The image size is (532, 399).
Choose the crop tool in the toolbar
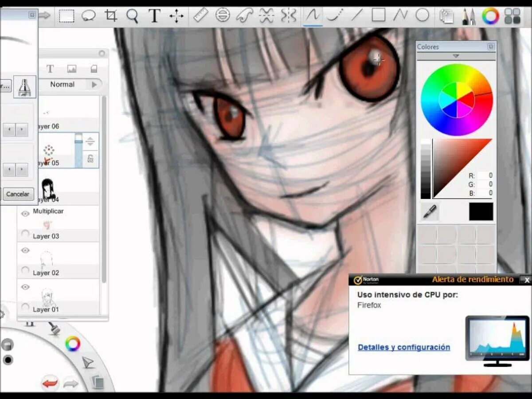[x=111, y=16]
